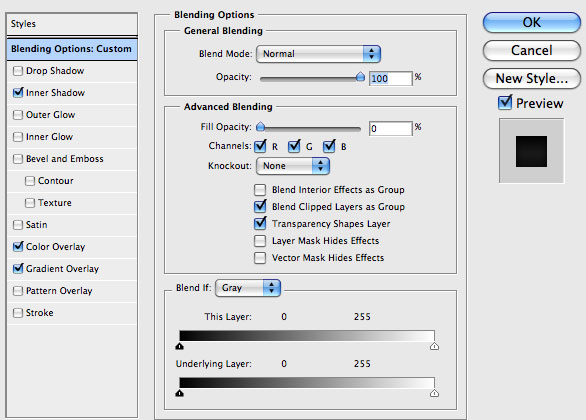Click the Underlying Layer gradient bar

tap(307, 383)
